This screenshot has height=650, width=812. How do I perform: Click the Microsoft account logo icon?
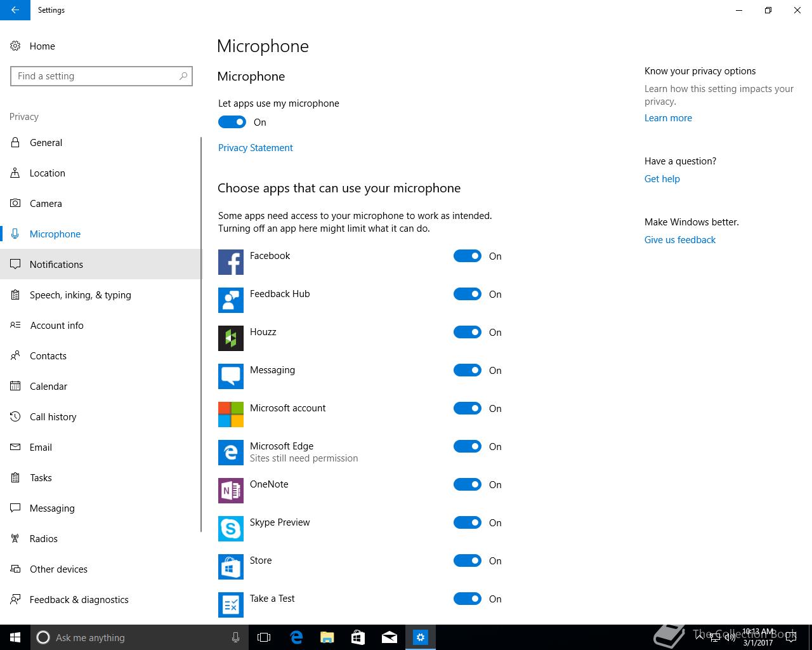pos(231,415)
